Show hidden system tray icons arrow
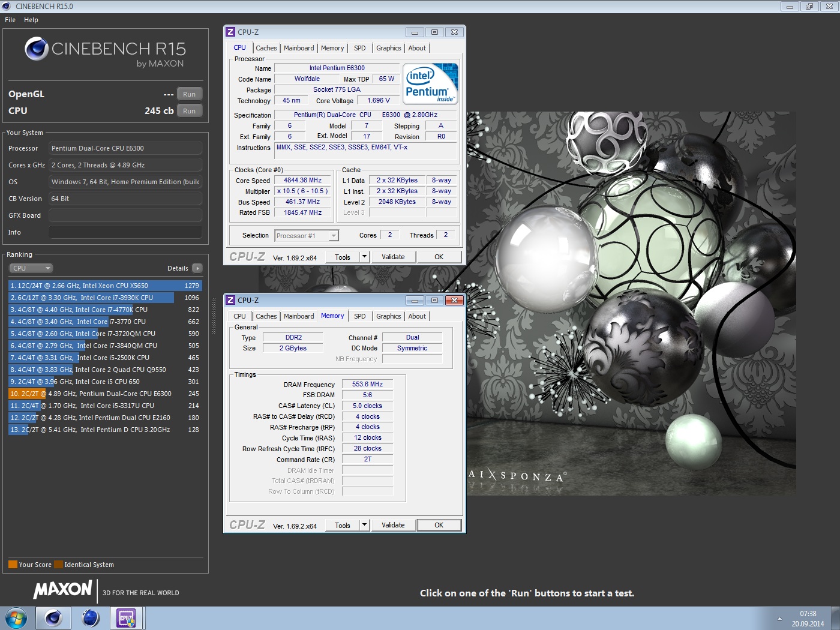840x630 pixels. point(779,619)
